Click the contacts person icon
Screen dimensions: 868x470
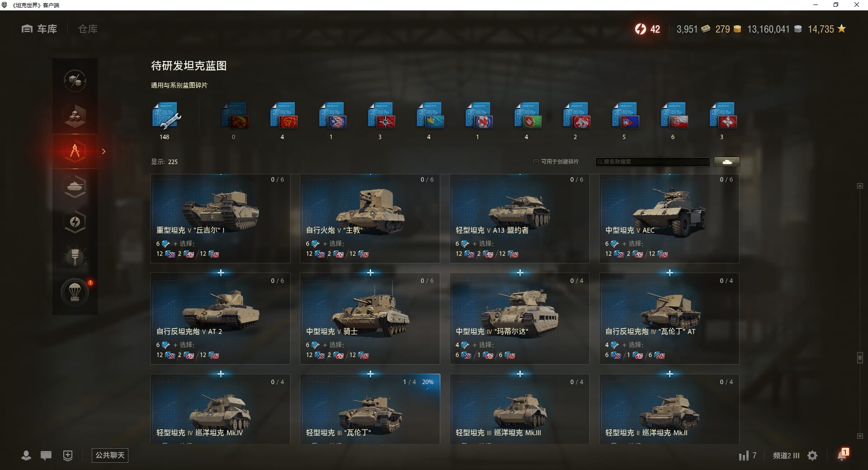tap(26, 456)
